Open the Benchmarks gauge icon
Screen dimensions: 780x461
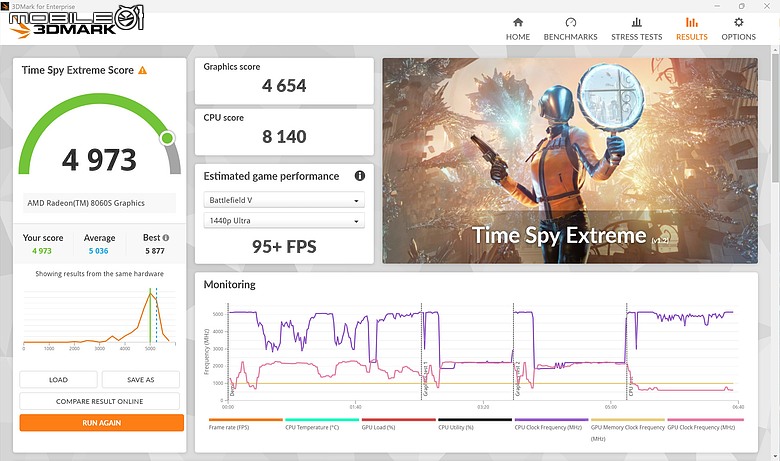571,22
